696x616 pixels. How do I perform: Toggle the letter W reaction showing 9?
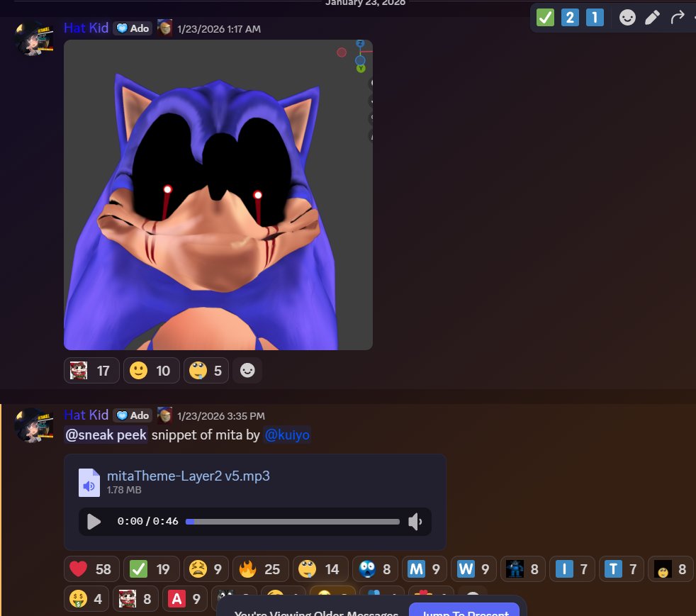[x=473, y=569]
